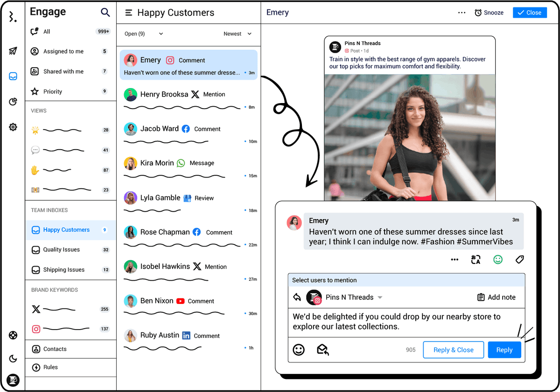Expand the Pins N Threads account selector
The image size is (560, 392).
coord(380,297)
